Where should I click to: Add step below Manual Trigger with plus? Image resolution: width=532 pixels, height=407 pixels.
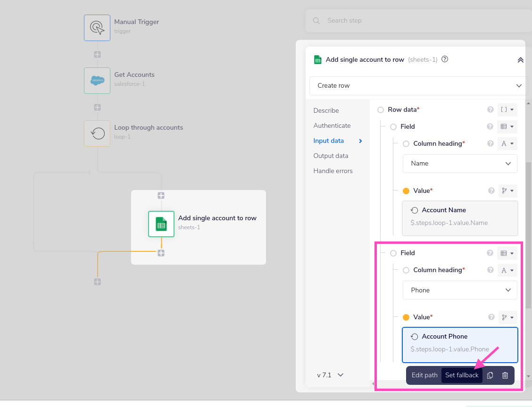[97, 54]
